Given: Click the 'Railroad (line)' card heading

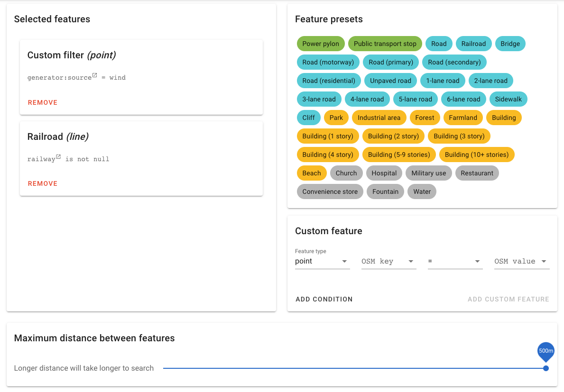Looking at the screenshot, I should coord(58,137).
